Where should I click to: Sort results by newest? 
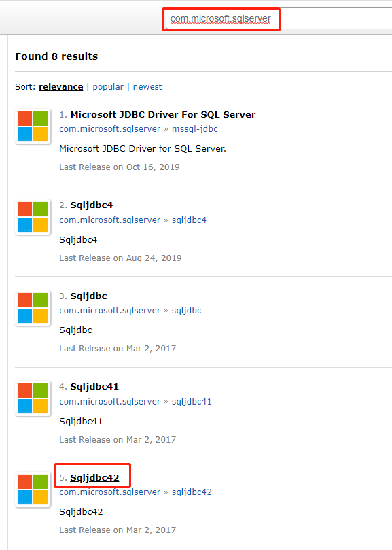147,86
